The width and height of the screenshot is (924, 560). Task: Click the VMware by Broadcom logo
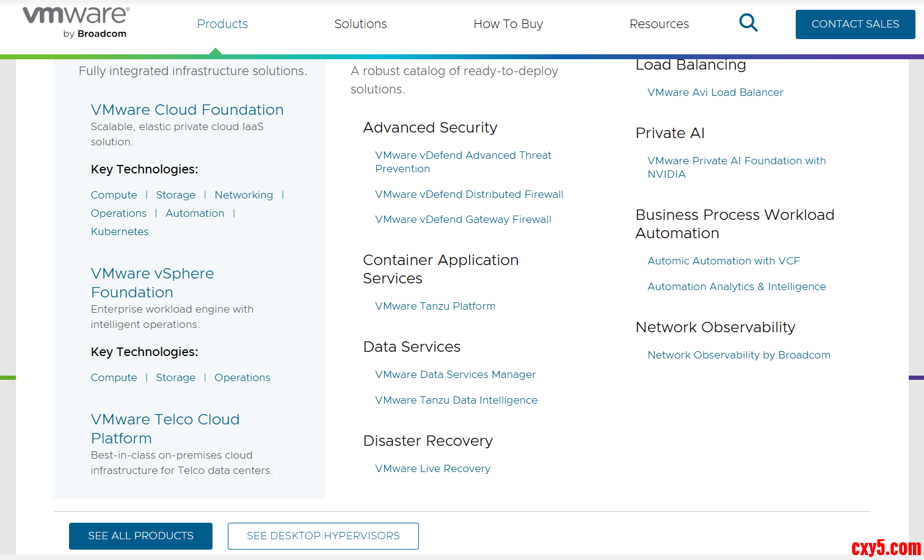tap(76, 23)
